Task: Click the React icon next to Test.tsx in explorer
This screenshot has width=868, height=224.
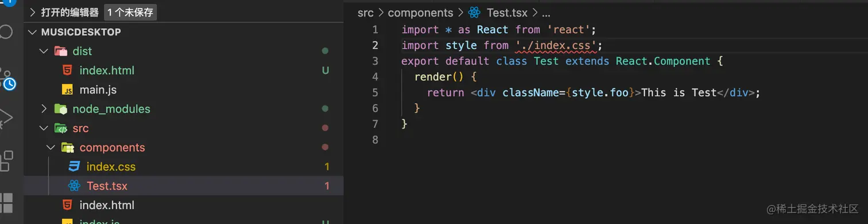Action: coord(74,186)
